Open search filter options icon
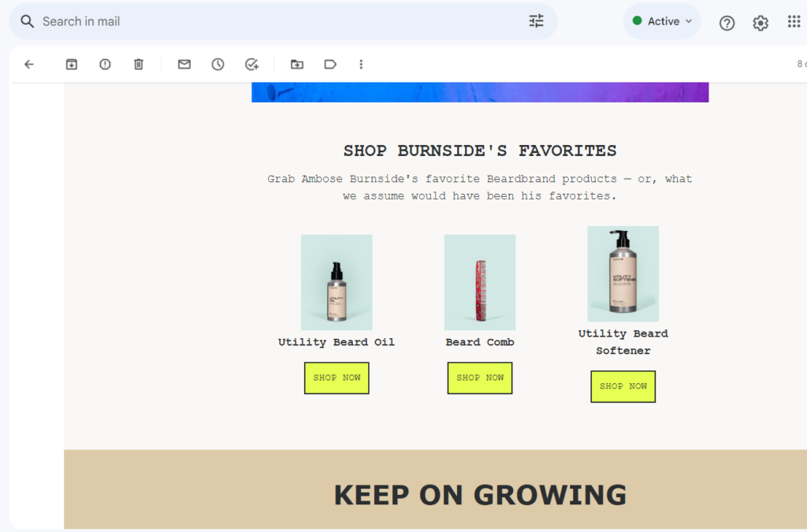This screenshot has width=807, height=532. [536, 21]
